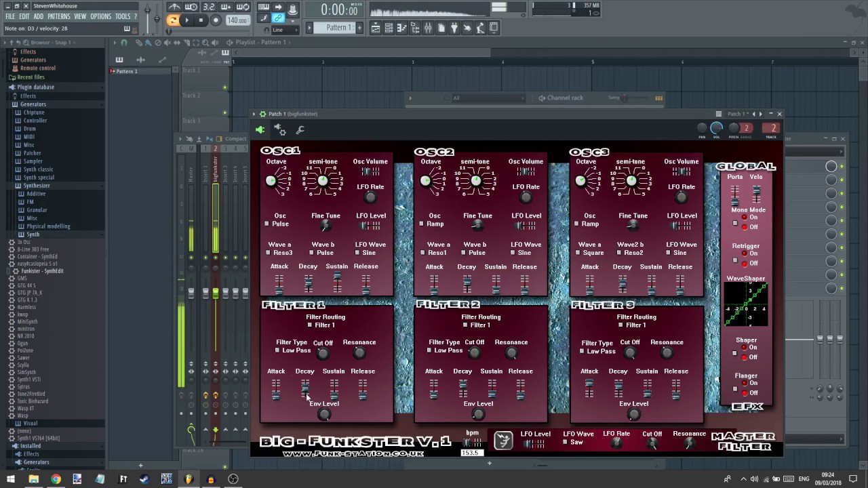Open the PATTERNS menu

tap(59, 16)
